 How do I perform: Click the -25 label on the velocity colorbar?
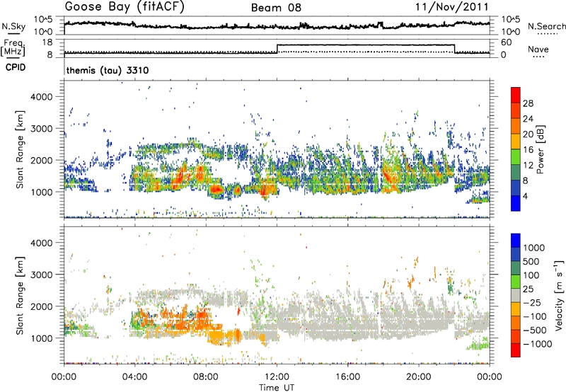point(531,302)
